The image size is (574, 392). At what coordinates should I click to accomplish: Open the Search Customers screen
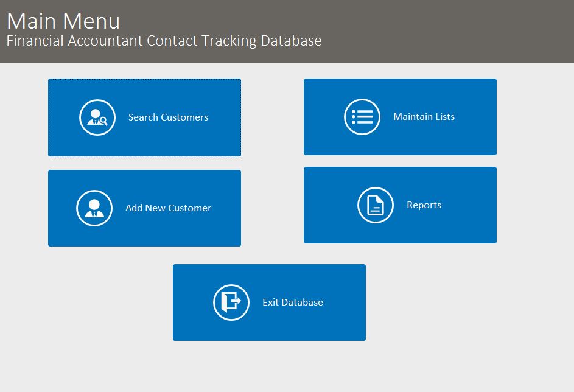coord(144,117)
